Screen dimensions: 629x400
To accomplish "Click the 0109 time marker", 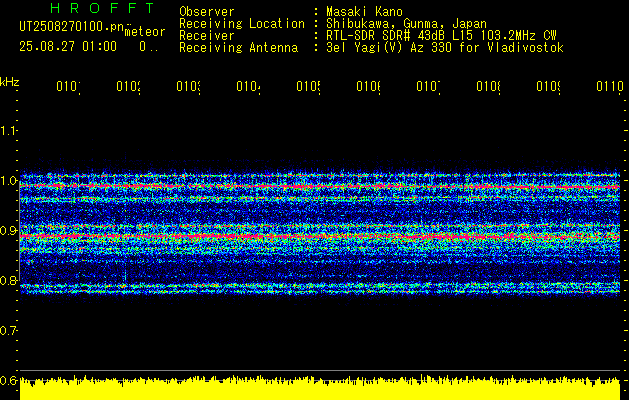I will click(548, 86).
